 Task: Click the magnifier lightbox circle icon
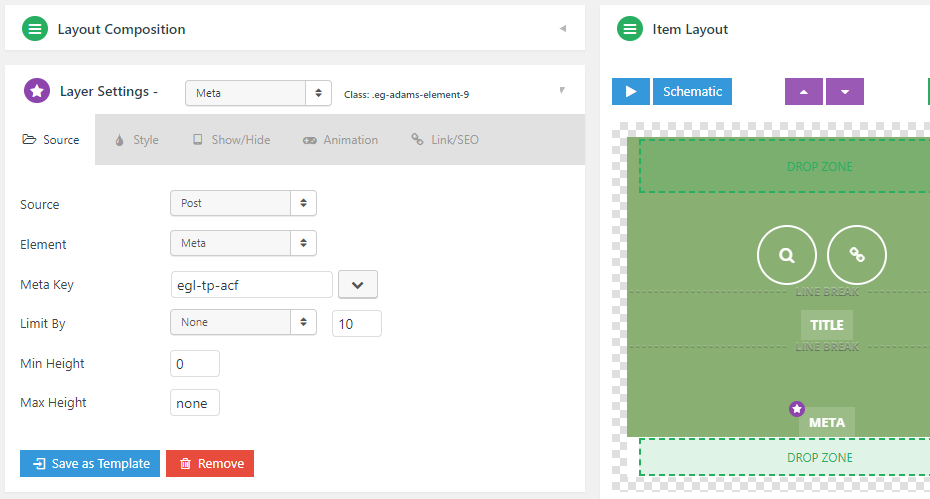tap(786, 255)
